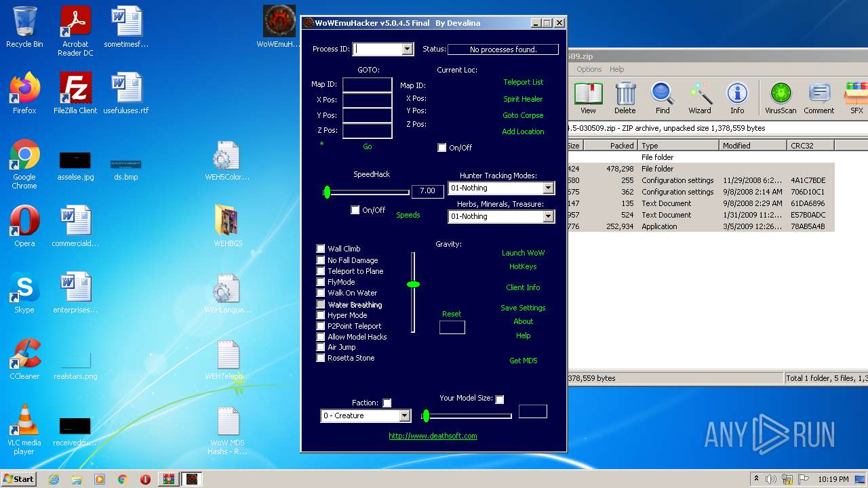Click the GOTO Z Pos input field
The image size is (868, 488).
tap(367, 131)
